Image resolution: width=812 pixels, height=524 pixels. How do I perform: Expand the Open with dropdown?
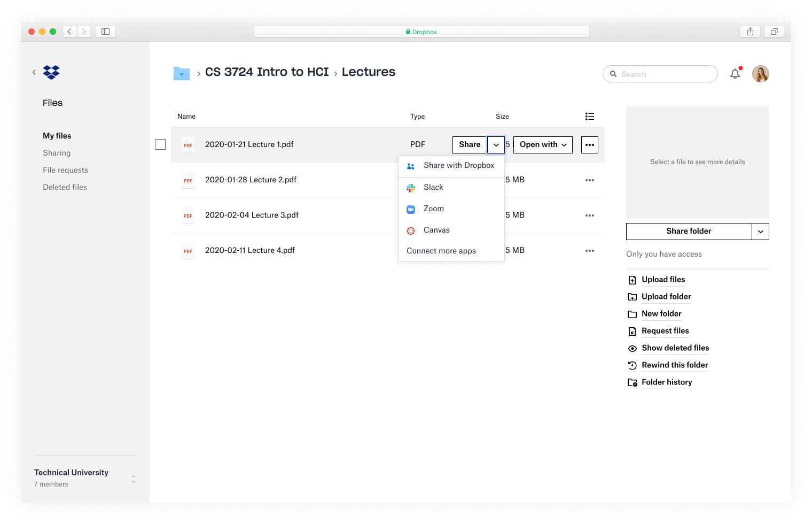point(543,145)
